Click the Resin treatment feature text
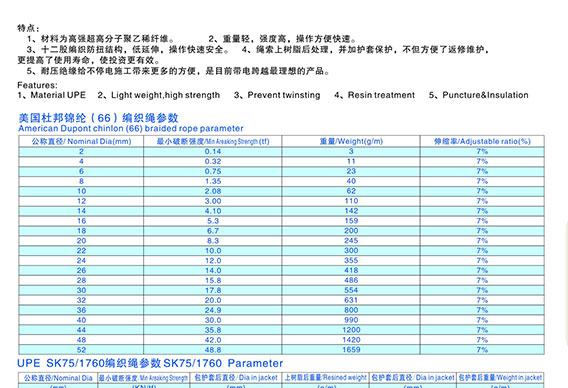568x388 pixels. [375, 95]
